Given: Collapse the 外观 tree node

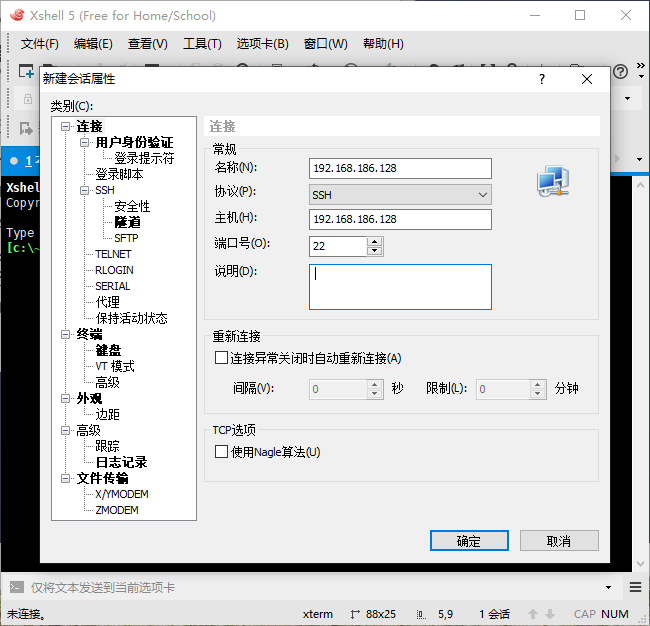Looking at the screenshot, I should point(65,399).
